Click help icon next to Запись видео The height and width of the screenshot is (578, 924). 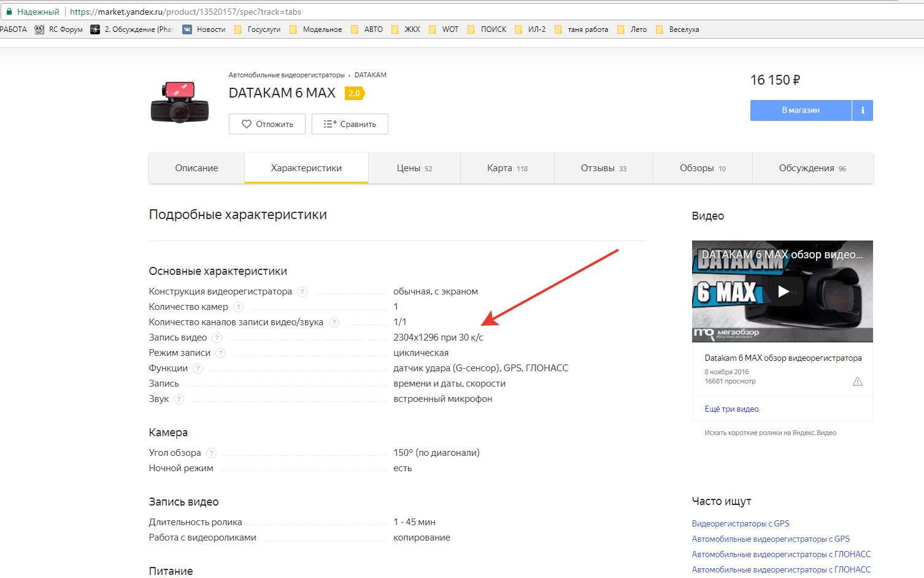[217, 337]
